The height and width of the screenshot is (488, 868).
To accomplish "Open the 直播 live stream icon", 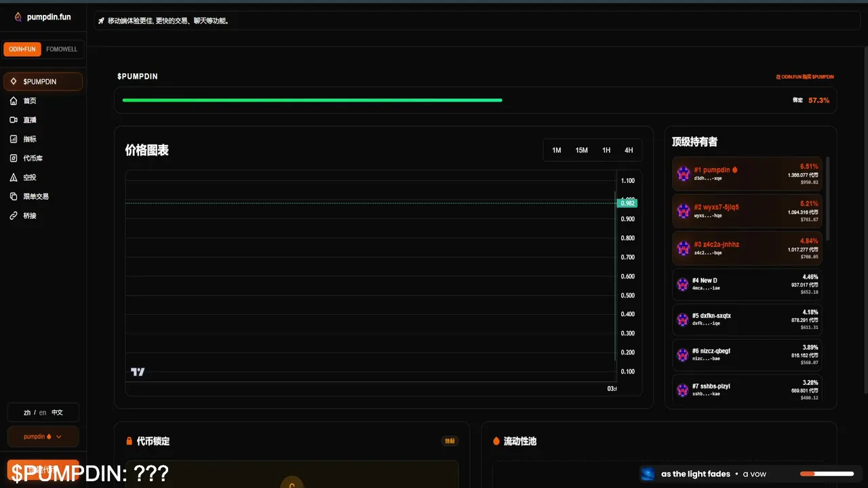I will pos(14,120).
